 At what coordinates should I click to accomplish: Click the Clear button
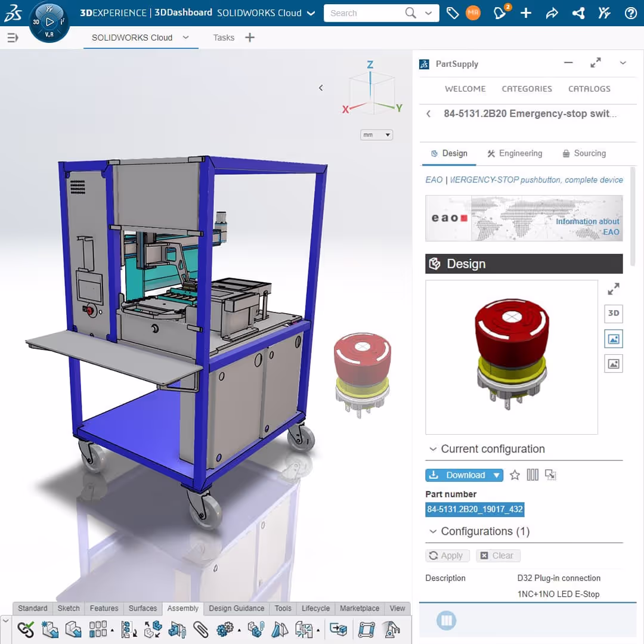pos(498,556)
